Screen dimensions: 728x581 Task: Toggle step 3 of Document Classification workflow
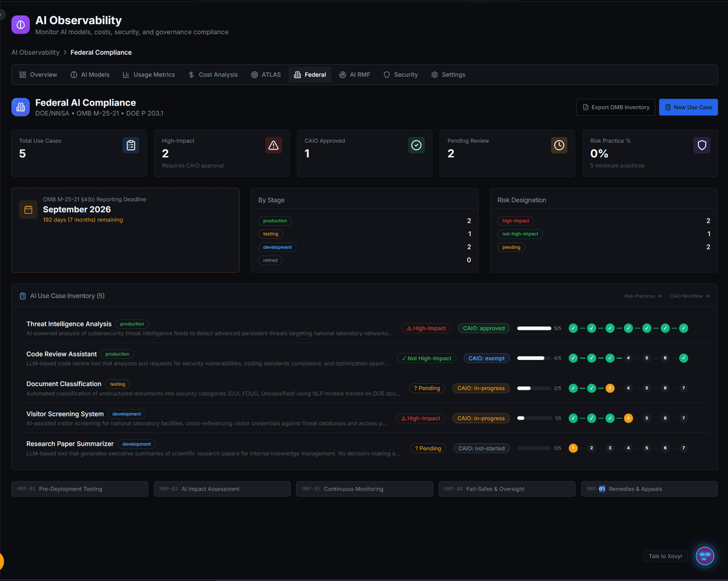610,388
